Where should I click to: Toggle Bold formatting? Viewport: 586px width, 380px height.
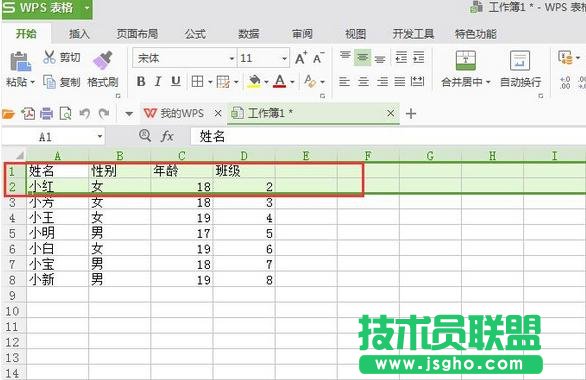[x=141, y=81]
